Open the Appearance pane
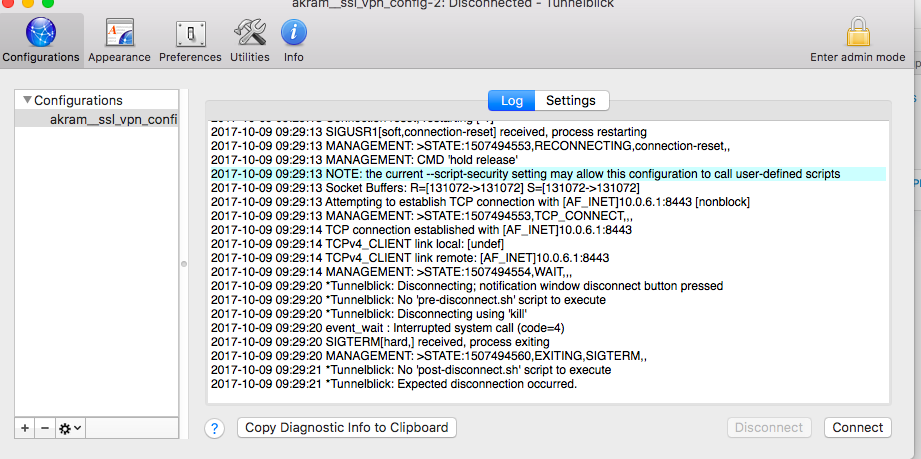Screen dimensions: 921x459 (119, 40)
